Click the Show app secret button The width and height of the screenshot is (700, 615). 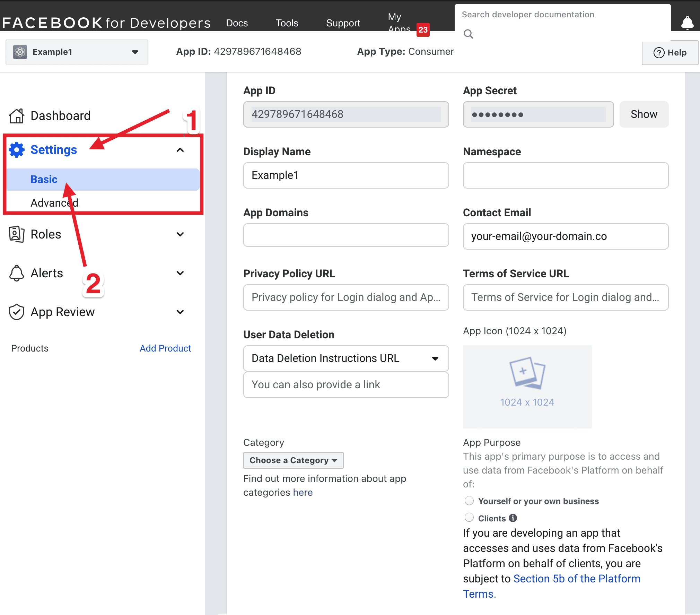click(644, 114)
